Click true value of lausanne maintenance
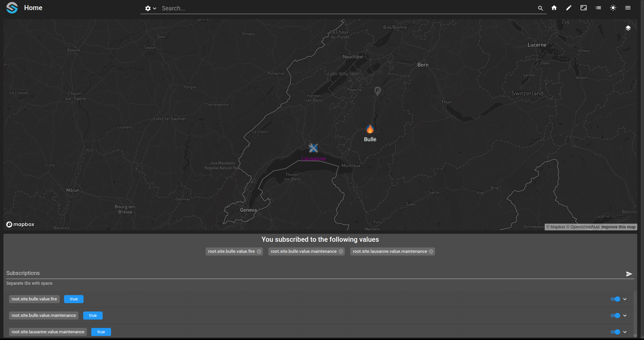 point(101,332)
